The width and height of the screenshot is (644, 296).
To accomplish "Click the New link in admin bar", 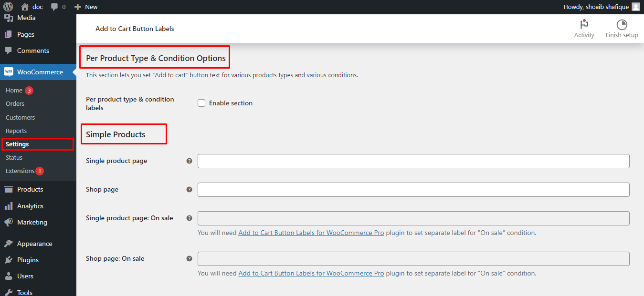I will tap(91, 7).
